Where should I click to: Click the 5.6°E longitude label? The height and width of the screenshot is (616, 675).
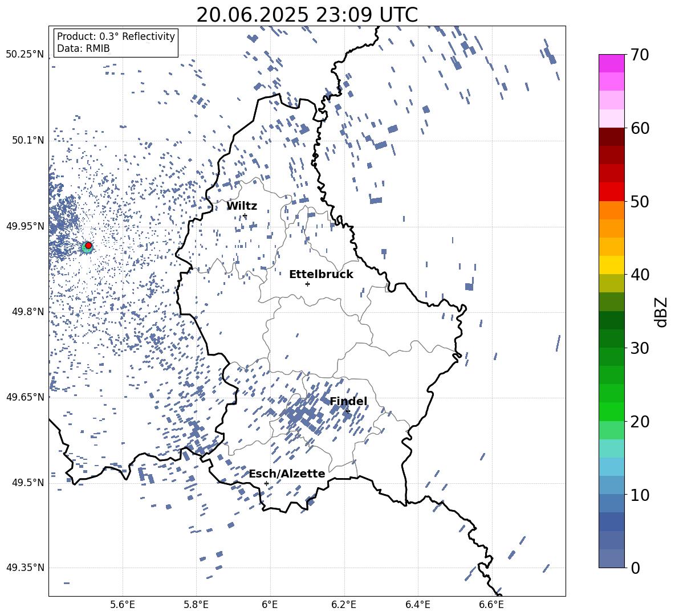click(x=123, y=605)
